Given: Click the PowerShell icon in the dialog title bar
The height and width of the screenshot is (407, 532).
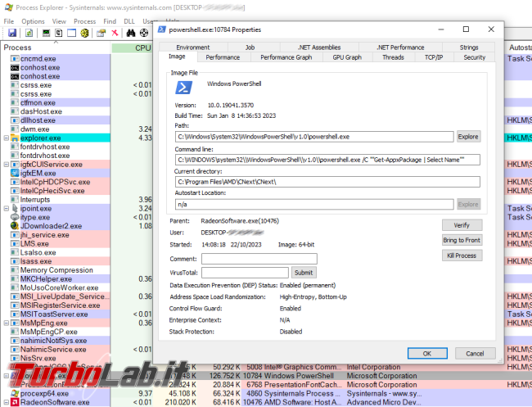Looking at the screenshot, I should tap(162, 29).
